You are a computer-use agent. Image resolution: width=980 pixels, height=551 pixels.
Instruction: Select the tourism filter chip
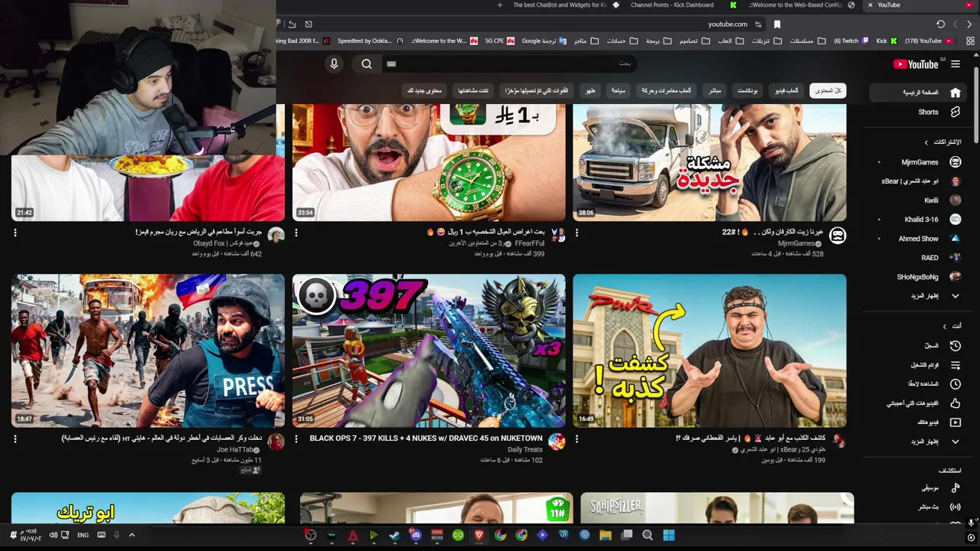click(618, 90)
